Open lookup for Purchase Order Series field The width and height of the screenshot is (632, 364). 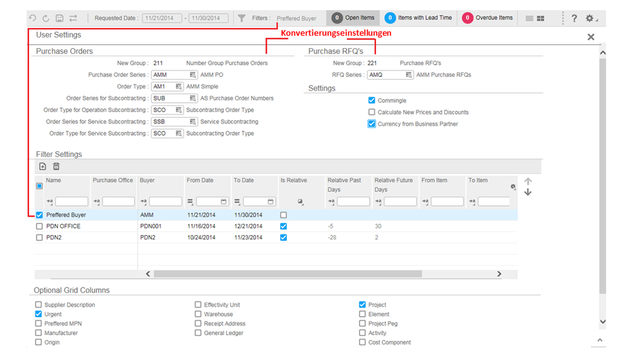[193, 75]
